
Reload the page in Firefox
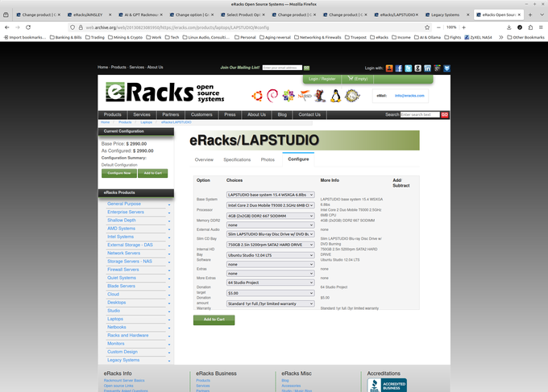(x=28, y=27)
